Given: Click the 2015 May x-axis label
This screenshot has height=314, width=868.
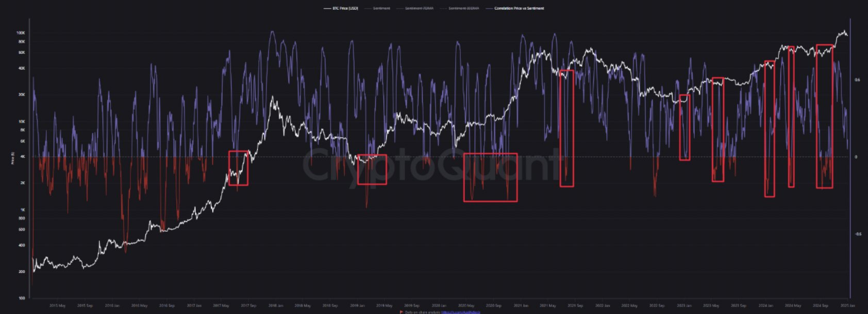Looking at the screenshot, I should click(x=58, y=306).
